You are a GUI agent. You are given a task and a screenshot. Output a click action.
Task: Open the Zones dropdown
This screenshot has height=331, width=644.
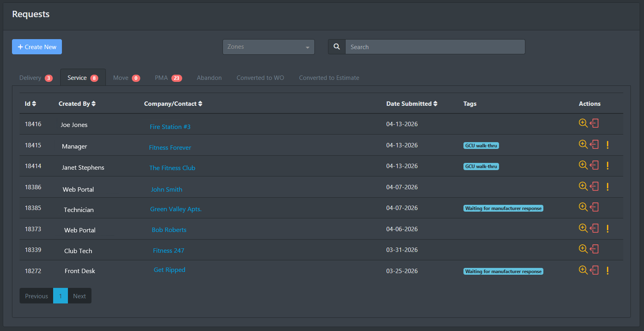pos(268,47)
